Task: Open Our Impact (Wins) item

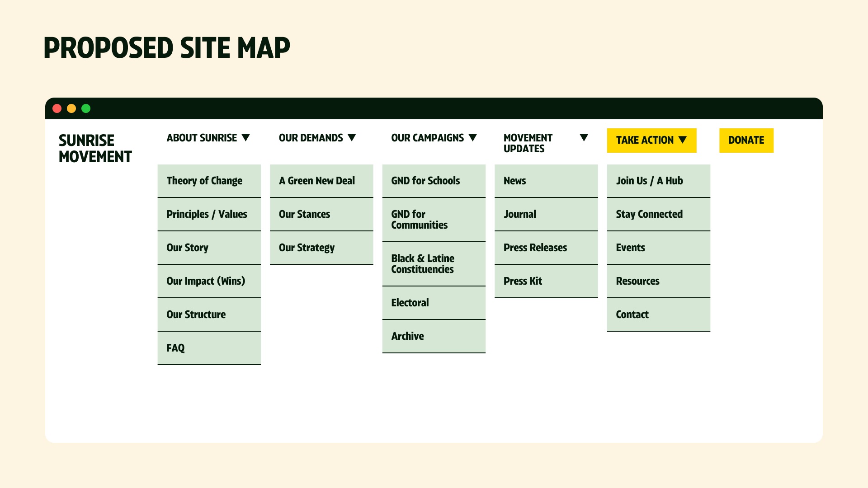Action: click(x=209, y=281)
